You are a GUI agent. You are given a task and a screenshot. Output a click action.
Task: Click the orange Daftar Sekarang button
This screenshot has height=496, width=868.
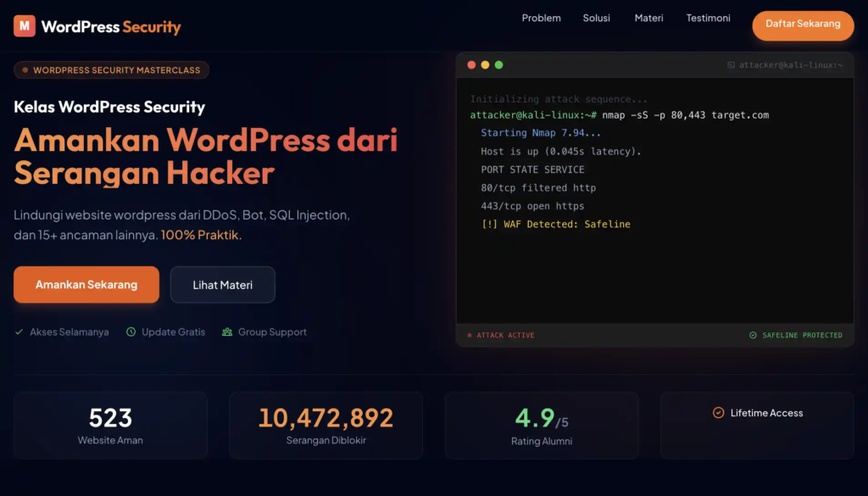point(803,25)
